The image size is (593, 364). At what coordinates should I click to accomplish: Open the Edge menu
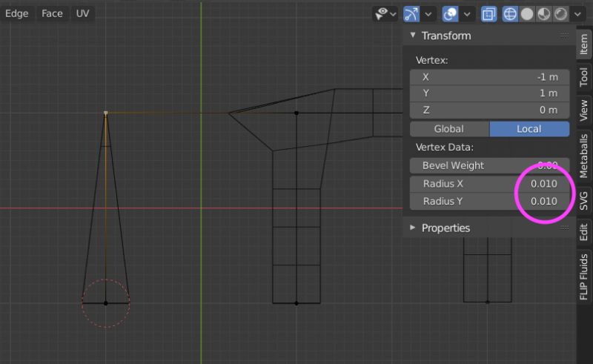16,13
